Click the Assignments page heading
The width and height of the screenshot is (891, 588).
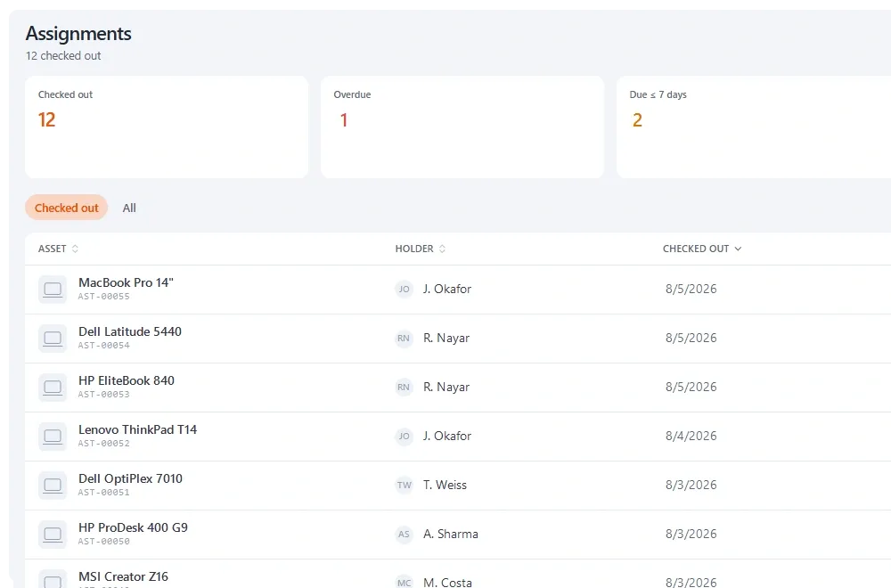(x=78, y=34)
